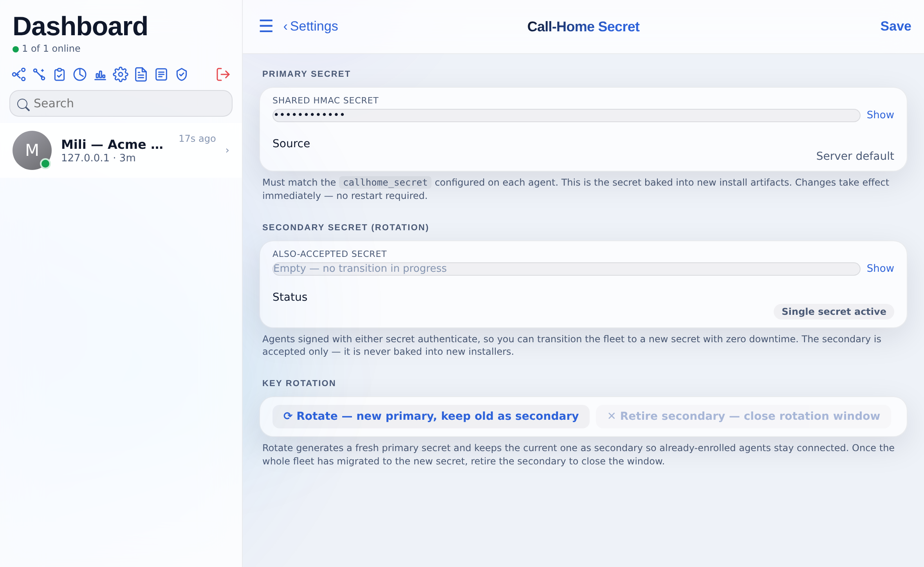Open the bar chart statistics icon
924x567 pixels.
(100, 74)
